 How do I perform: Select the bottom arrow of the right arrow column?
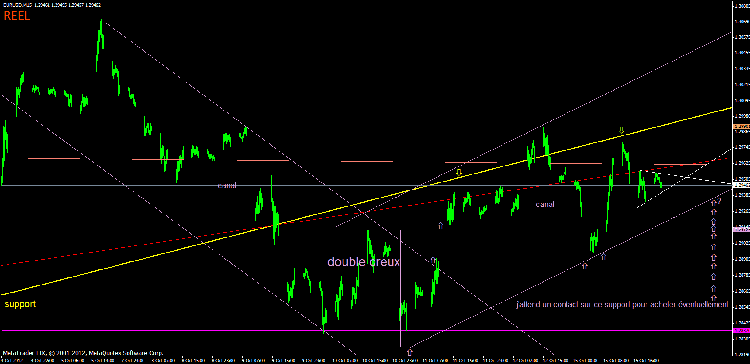714,297
